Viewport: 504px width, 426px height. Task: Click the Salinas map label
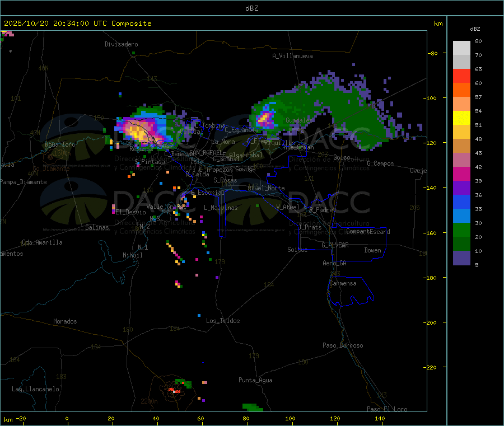pyautogui.click(x=97, y=228)
